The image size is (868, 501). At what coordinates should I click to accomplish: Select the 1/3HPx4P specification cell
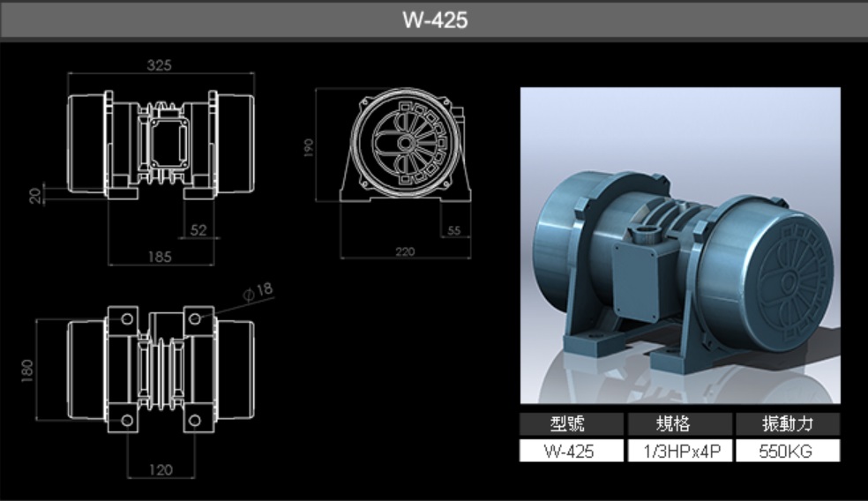click(x=680, y=451)
